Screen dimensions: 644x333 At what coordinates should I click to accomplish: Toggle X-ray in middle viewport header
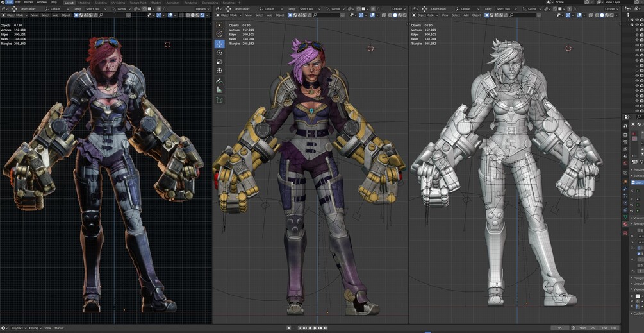(x=384, y=15)
